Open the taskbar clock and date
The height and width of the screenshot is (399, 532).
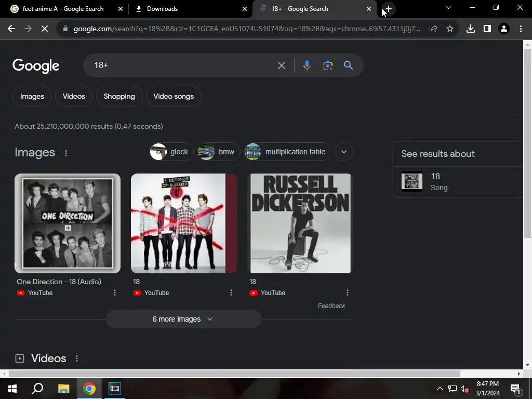coord(487,389)
